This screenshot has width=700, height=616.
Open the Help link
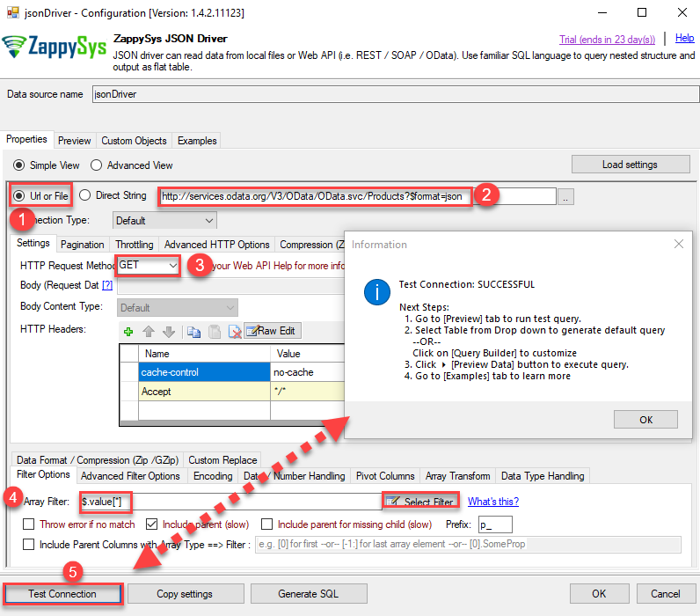click(684, 38)
